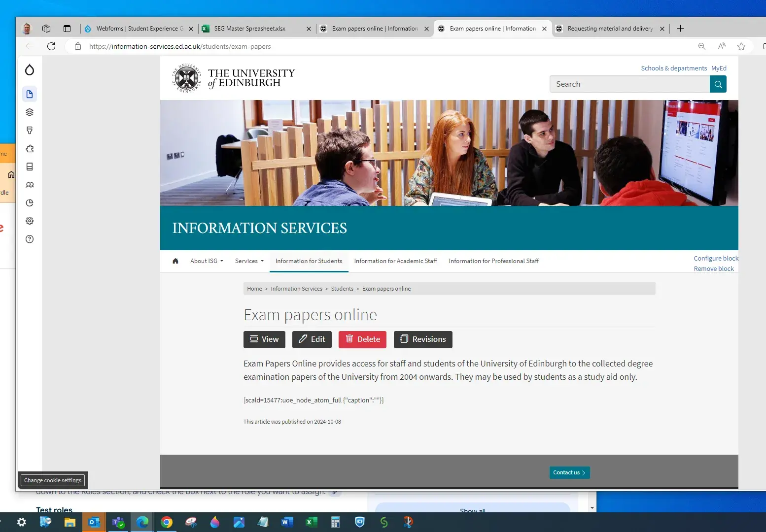This screenshot has height=532, width=766.
Task: Switch to SEG Master Spreasheet.xlsx tab
Action: (250, 29)
